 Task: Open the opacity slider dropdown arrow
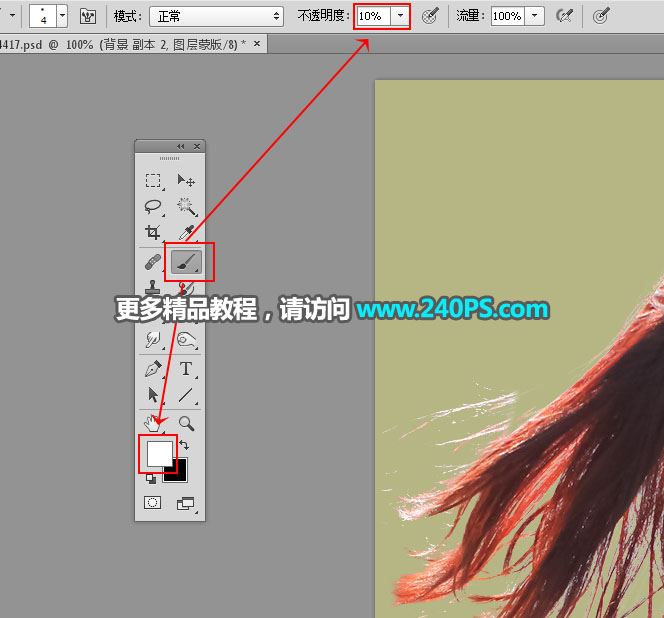(x=400, y=16)
